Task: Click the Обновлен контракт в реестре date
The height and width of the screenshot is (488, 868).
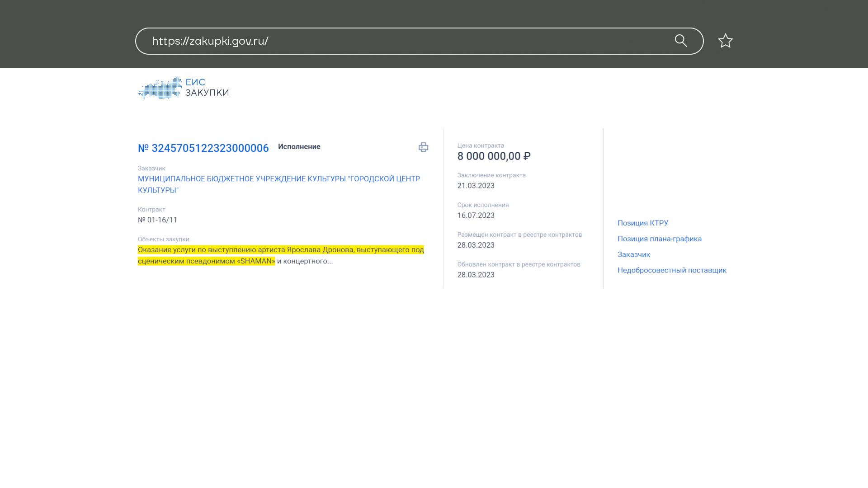Action: 476,275
